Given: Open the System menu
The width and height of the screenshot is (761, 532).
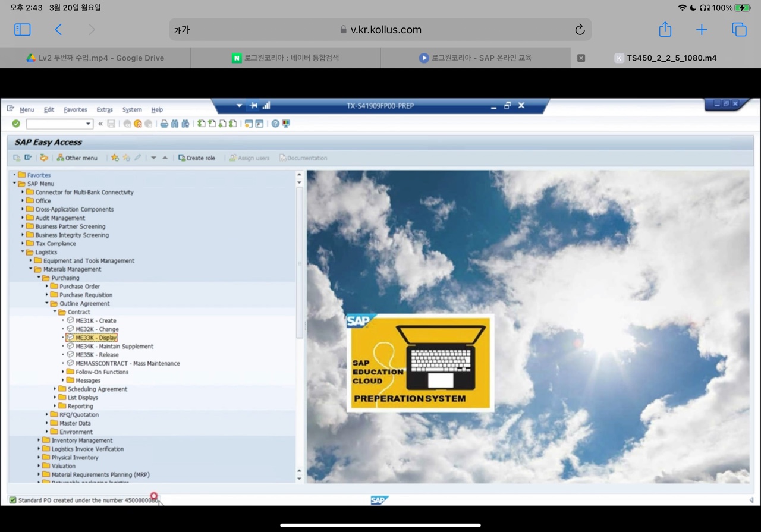Looking at the screenshot, I should [x=132, y=110].
